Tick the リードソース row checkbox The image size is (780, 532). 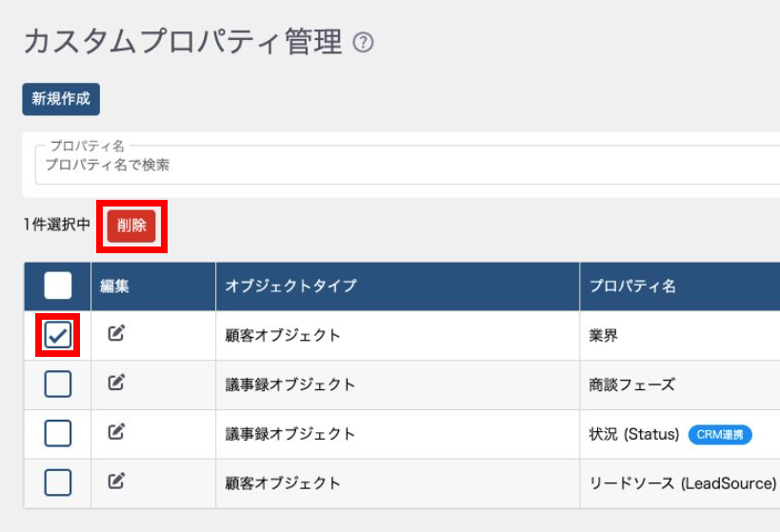coord(58,483)
